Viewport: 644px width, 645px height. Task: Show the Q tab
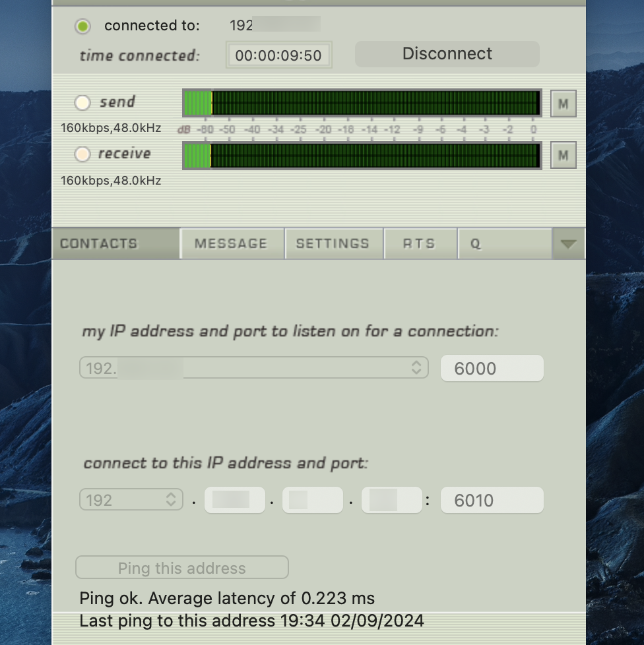(503, 243)
